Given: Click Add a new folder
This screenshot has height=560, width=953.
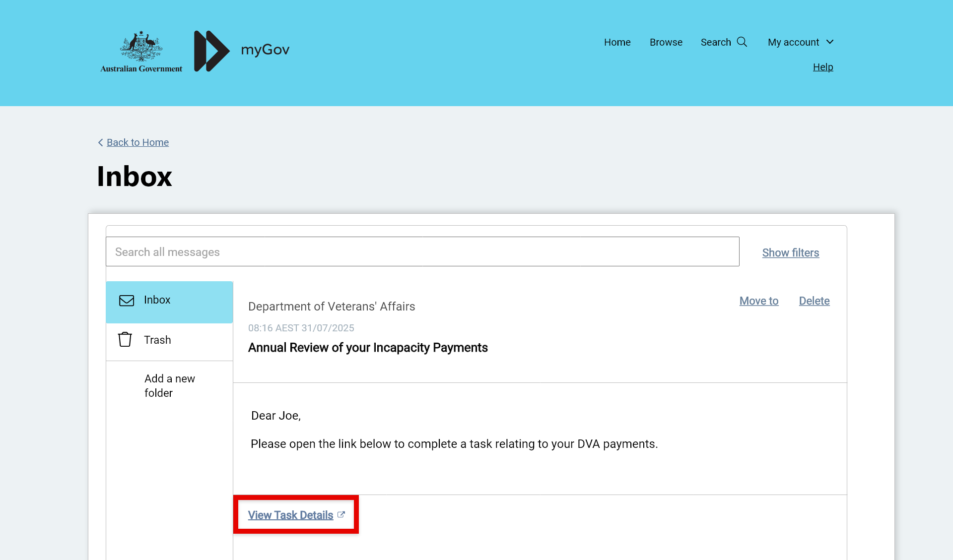Looking at the screenshot, I should [x=170, y=385].
